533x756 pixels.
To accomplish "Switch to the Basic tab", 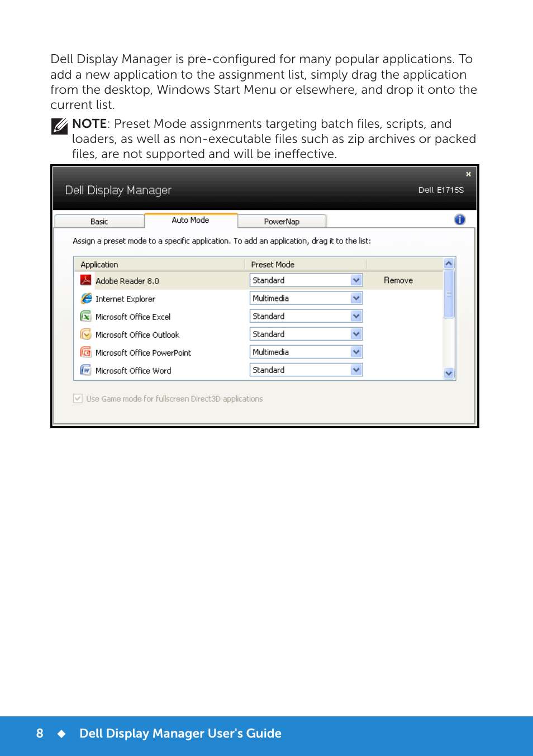I will [99, 222].
